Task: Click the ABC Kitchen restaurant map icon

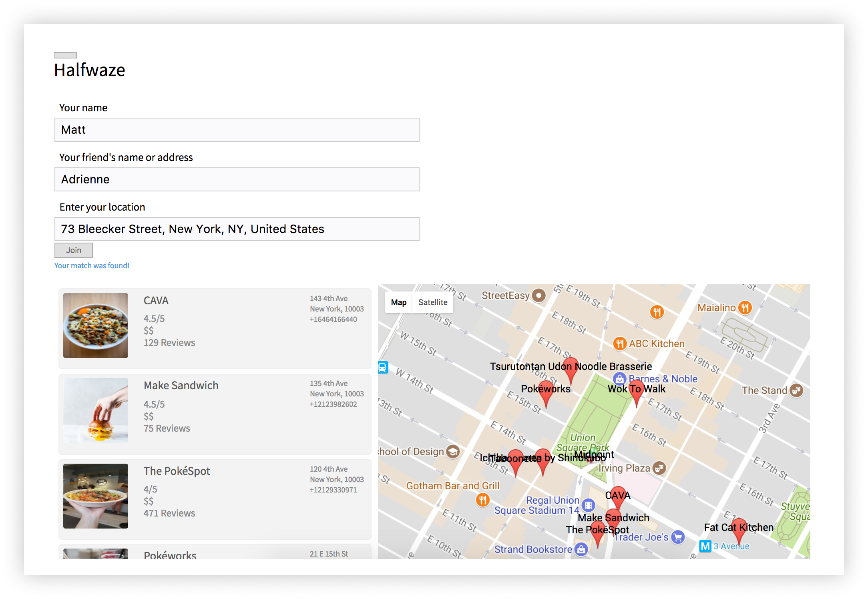Action: pos(619,344)
